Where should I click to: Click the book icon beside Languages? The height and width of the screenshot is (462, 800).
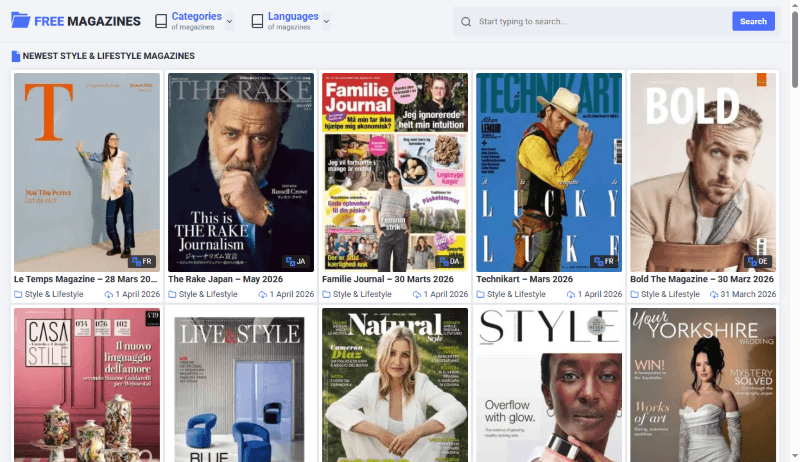(257, 21)
